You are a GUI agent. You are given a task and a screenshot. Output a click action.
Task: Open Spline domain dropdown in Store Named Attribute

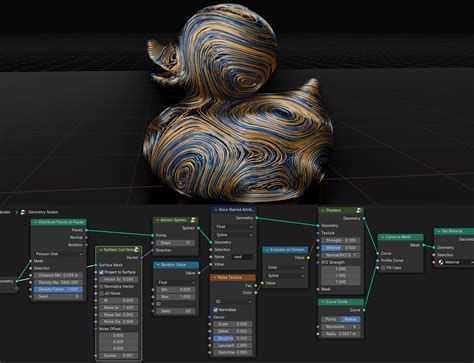pyautogui.click(x=234, y=235)
